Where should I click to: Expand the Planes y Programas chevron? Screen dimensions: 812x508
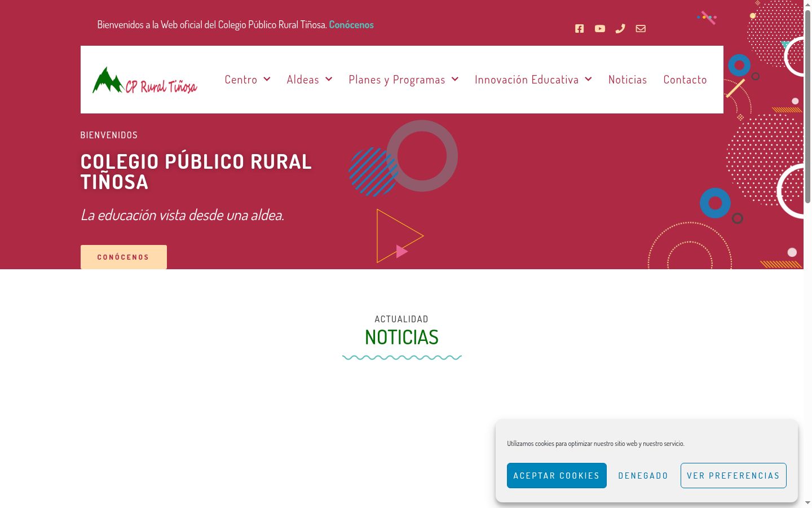pos(455,79)
